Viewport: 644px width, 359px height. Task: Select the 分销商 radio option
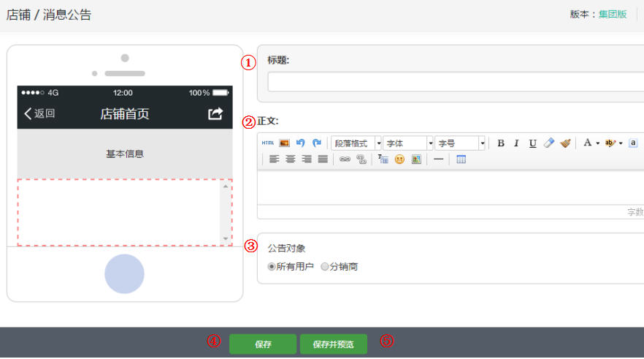[325, 267]
